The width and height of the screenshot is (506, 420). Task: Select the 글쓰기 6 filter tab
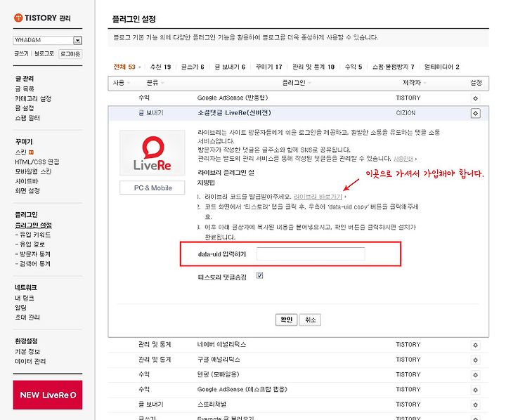tap(193, 67)
